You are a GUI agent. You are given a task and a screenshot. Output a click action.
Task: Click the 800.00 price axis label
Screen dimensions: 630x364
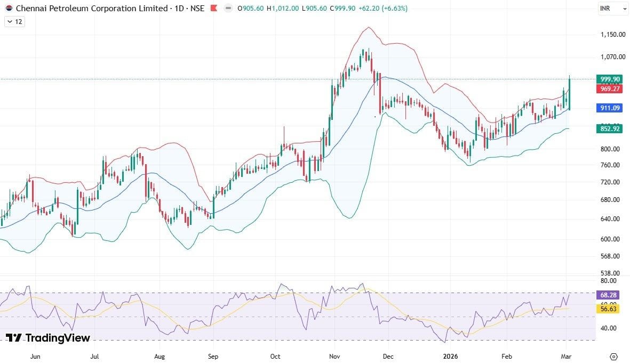610,149
